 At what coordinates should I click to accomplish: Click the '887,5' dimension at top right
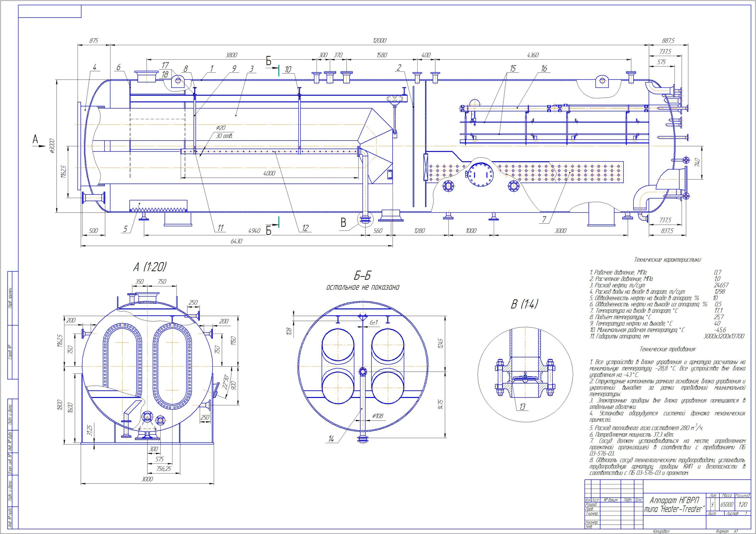(668, 40)
